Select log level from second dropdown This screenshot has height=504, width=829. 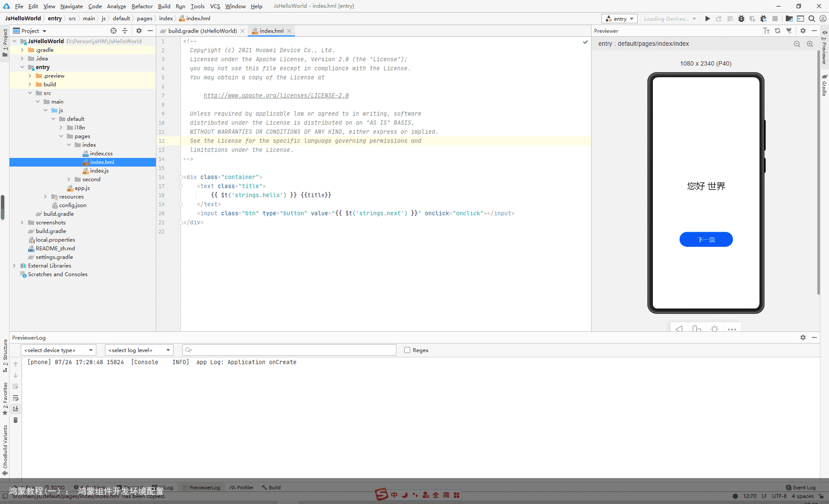point(137,350)
